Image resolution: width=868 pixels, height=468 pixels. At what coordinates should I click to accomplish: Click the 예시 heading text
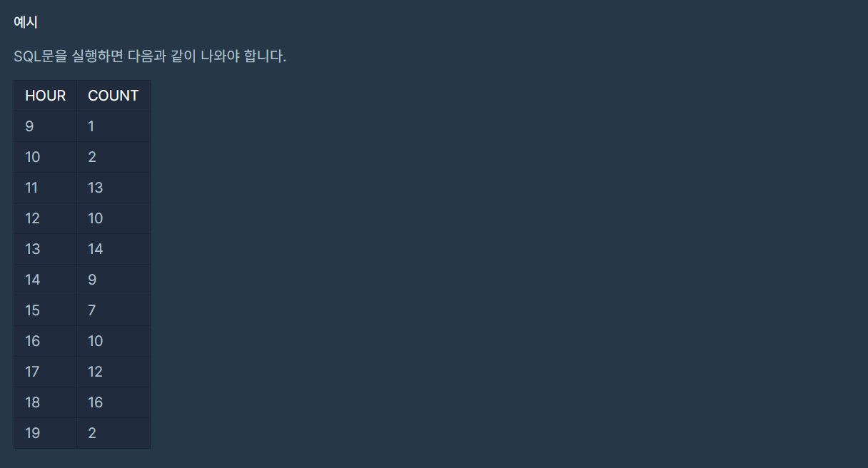[x=26, y=22]
